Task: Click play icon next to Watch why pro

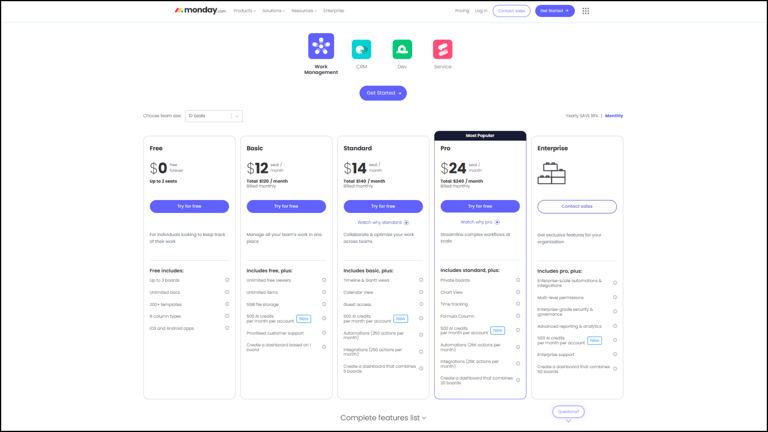Action: click(497, 222)
